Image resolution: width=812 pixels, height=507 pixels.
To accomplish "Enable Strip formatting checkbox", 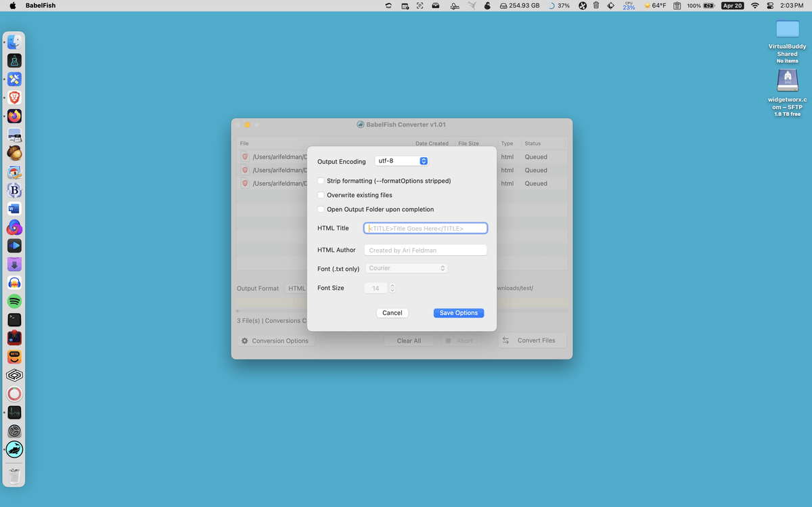I will click(321, 181).
